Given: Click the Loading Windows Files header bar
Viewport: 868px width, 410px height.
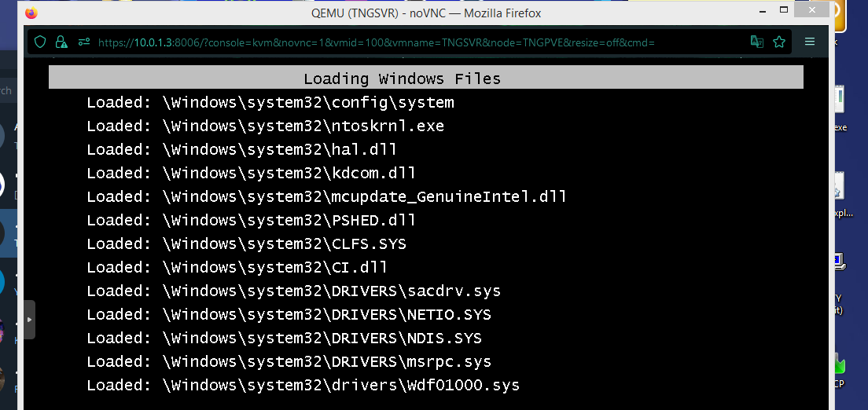Looking at the screenshot, I should tap(425, 79).
